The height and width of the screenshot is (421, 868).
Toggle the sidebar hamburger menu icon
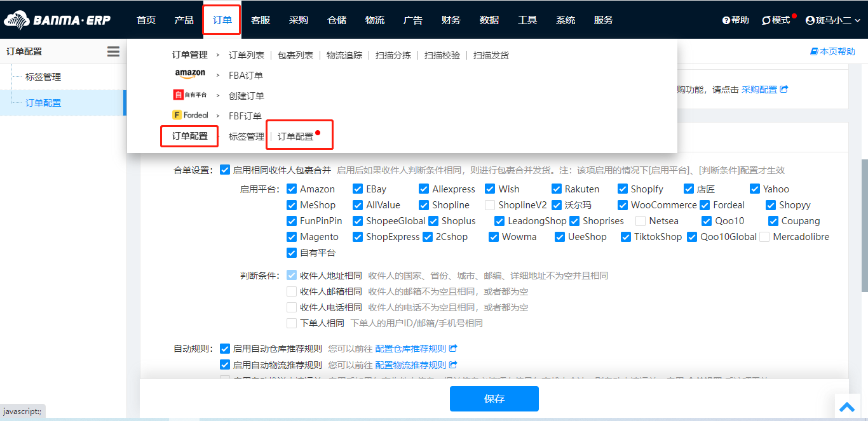(113, 51)
